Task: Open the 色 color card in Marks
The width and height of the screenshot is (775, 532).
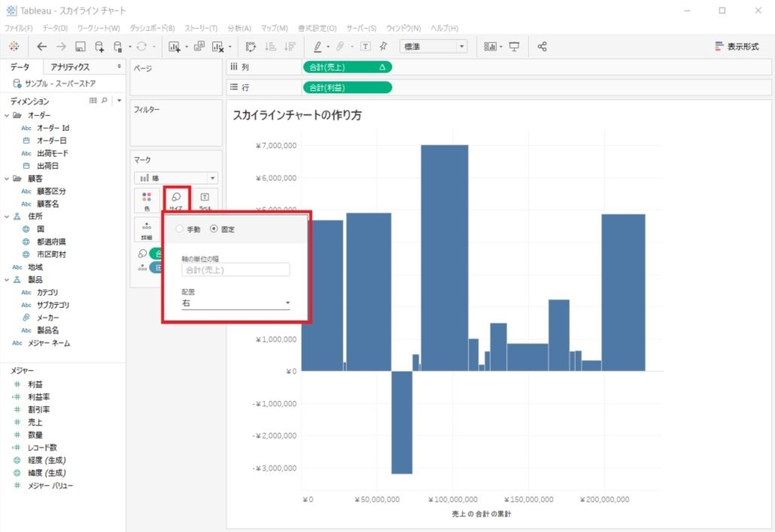Action: point(147,201)
